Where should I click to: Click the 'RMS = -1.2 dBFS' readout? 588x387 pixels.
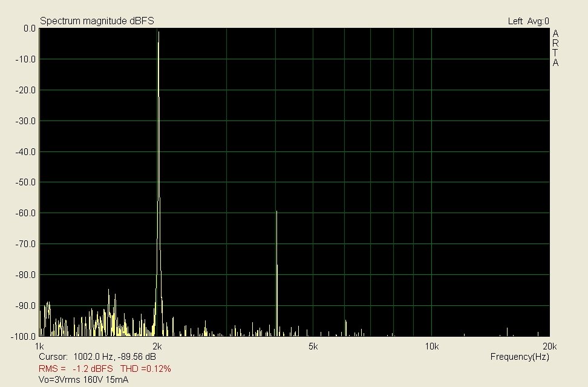76,369
